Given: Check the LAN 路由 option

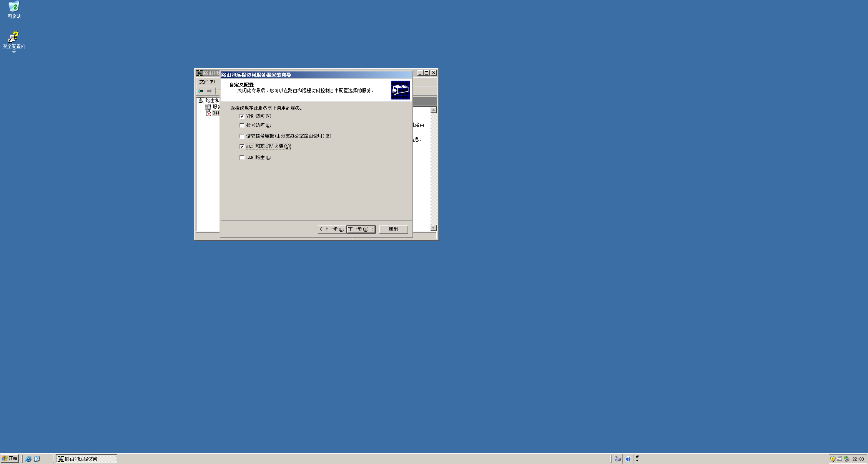Looking at the screenshot, I should point(241,157).
